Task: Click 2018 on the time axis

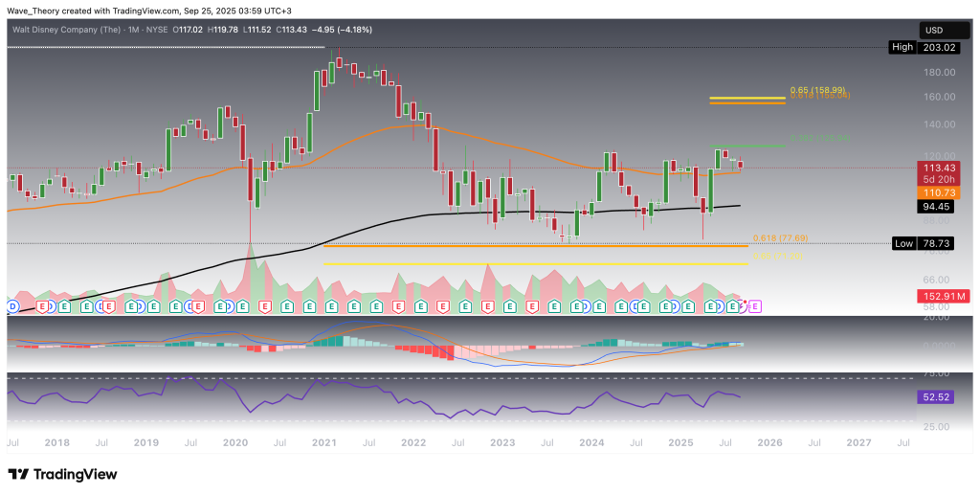Action: point(56,442)
